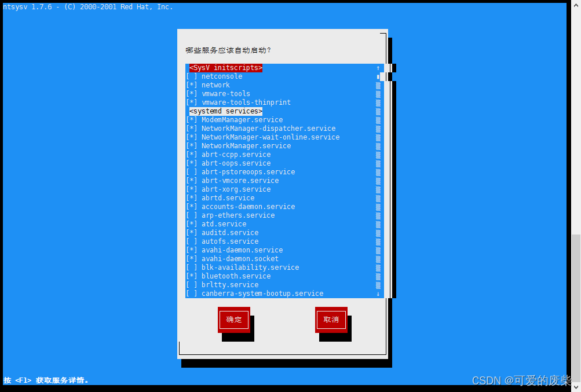Enable the abrt-pstoreoops.service checkbox
The width and height of the screenshot is (581, 392).
point(192,172)
